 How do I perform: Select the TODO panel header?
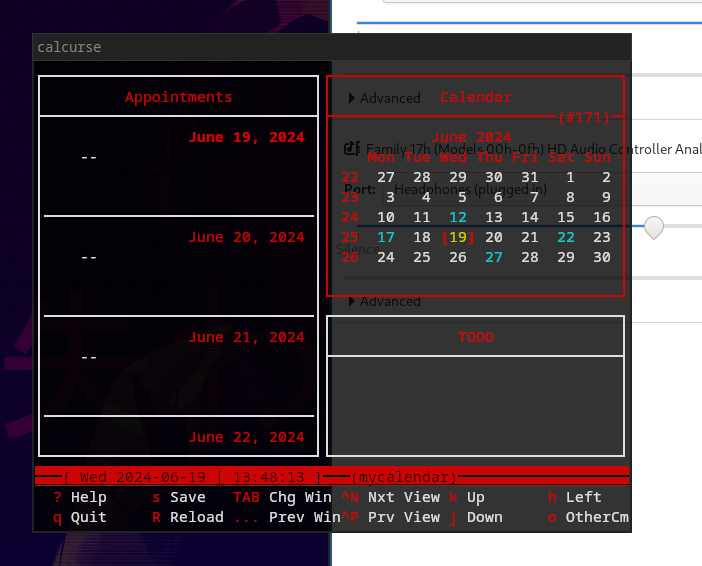coord(476,337)
